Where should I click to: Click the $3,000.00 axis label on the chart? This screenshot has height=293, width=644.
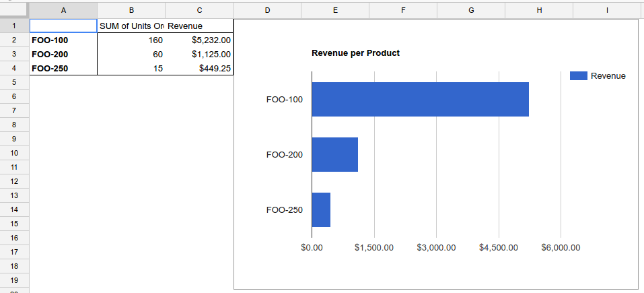(436, 248)
